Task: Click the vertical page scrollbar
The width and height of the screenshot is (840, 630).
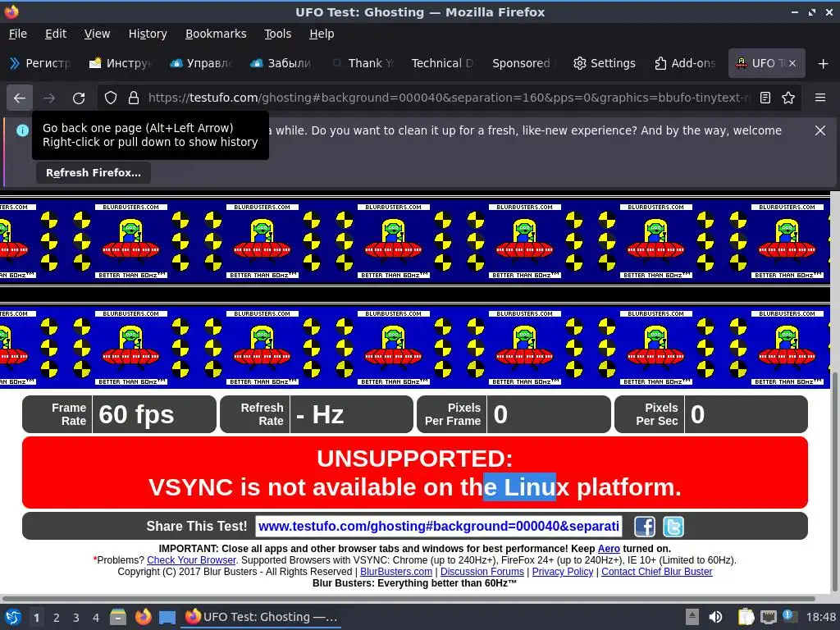Action: [x=834, y=481]
